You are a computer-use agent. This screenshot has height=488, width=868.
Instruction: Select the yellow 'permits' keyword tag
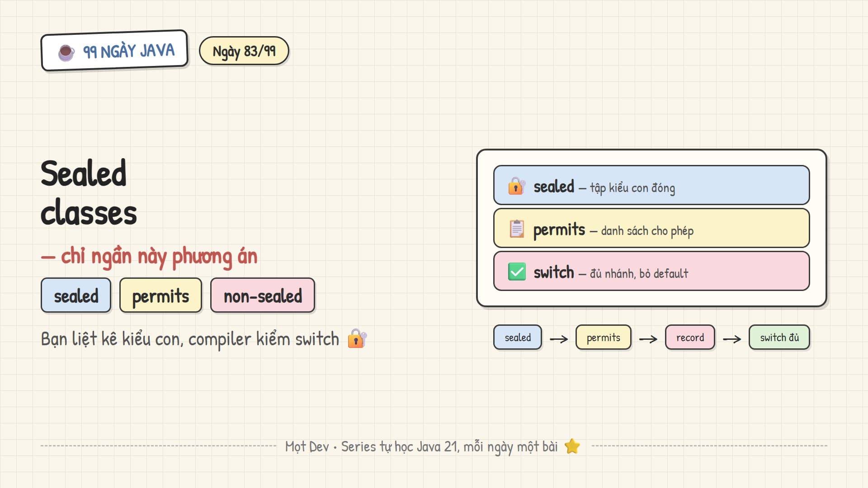tap(160, 296)
